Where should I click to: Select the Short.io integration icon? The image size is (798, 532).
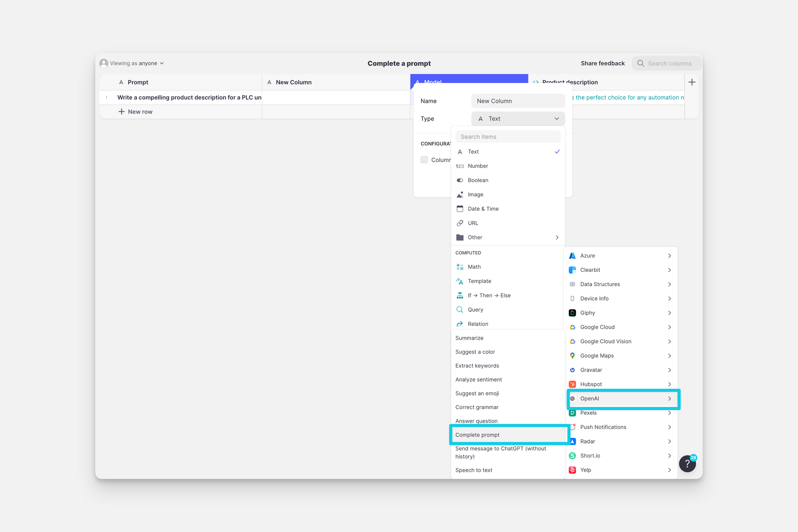[x=572, y=456]
